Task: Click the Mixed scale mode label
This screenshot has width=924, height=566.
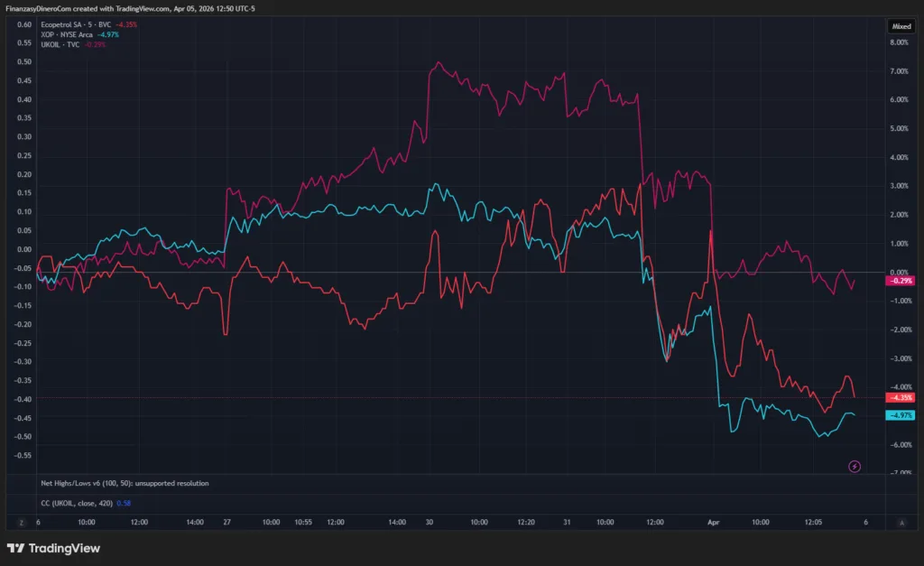Action: coord(901,26)
